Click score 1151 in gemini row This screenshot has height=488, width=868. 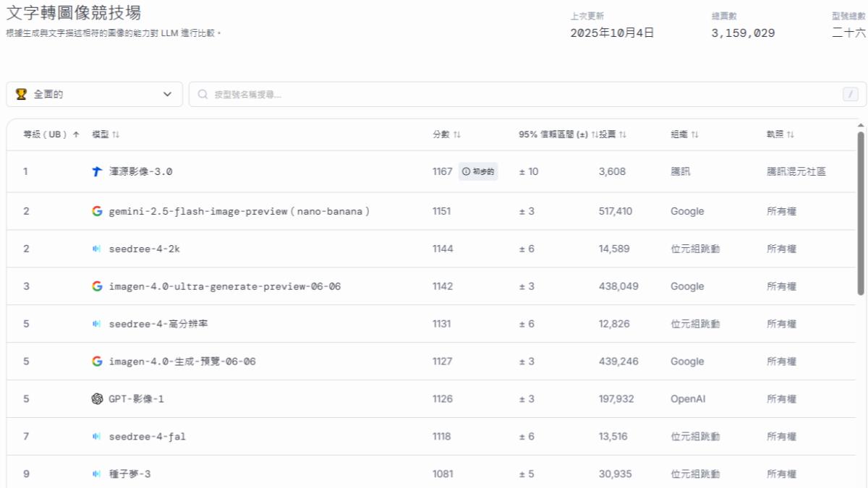point(442,211)
